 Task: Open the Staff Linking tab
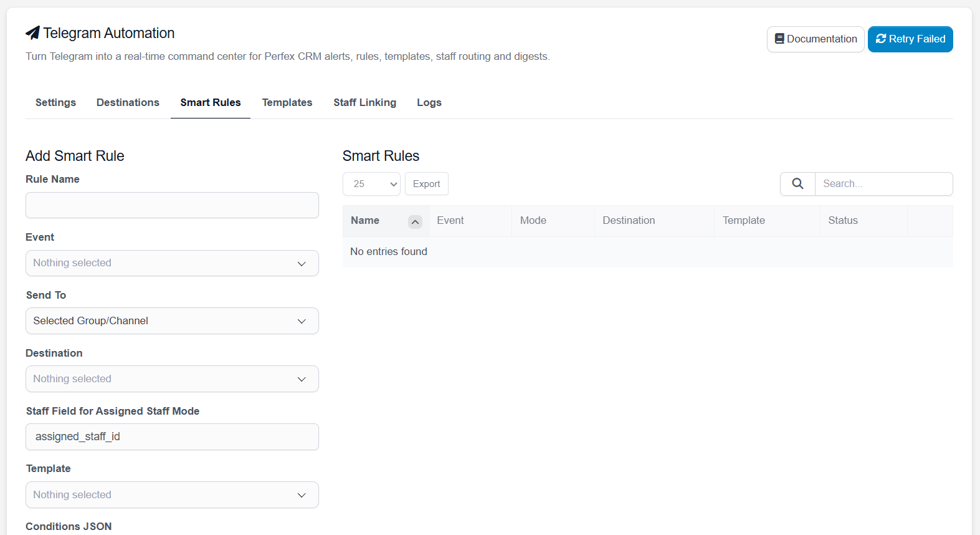click(365, 103)
